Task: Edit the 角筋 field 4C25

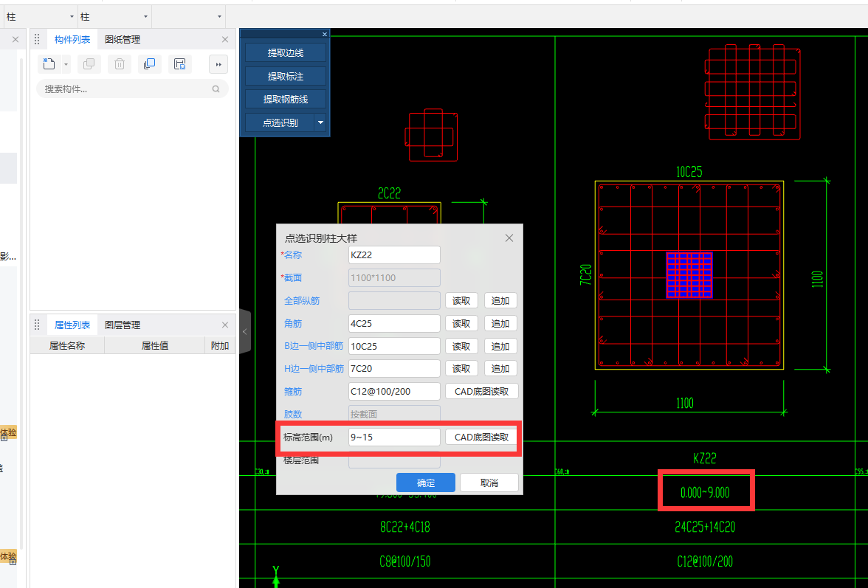Action: click(x=394, y=324)
